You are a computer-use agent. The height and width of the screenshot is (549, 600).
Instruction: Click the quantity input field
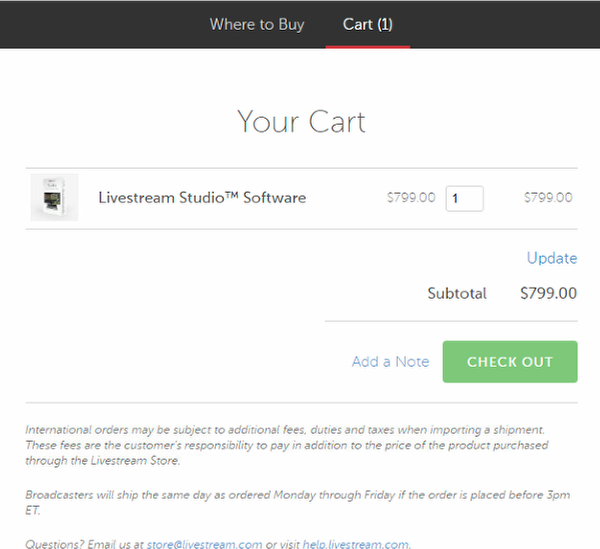tap(464, 198)
